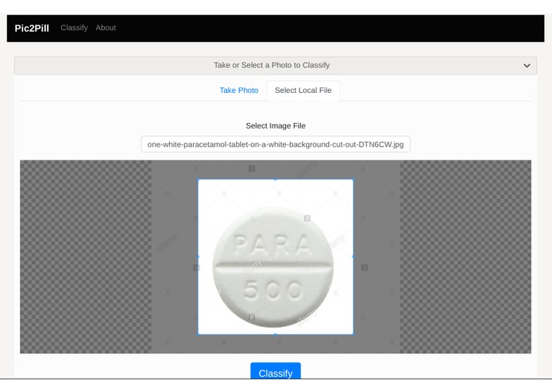Image resolution: width=552 pixels, height=392 pixels.
Task: Click the bottom center crop handle
Action: (x=276, y=334)
